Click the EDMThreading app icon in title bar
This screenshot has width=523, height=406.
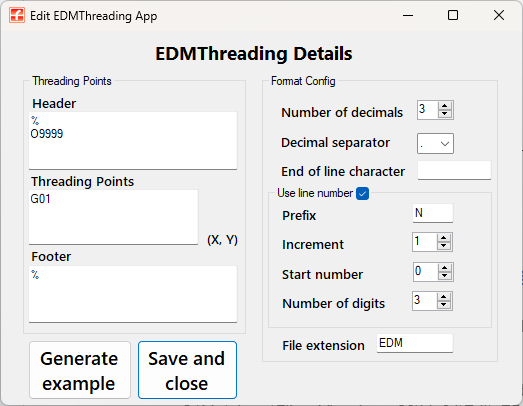17,15
